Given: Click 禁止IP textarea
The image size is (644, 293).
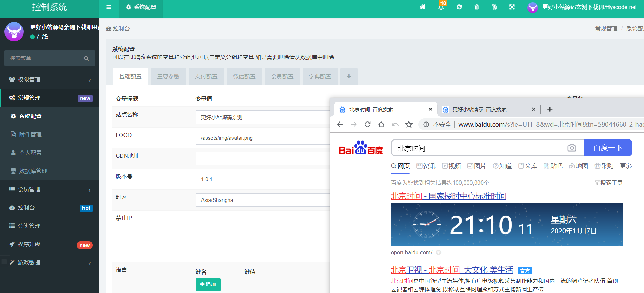Looking at the screenshot, I should click(263, 235).
